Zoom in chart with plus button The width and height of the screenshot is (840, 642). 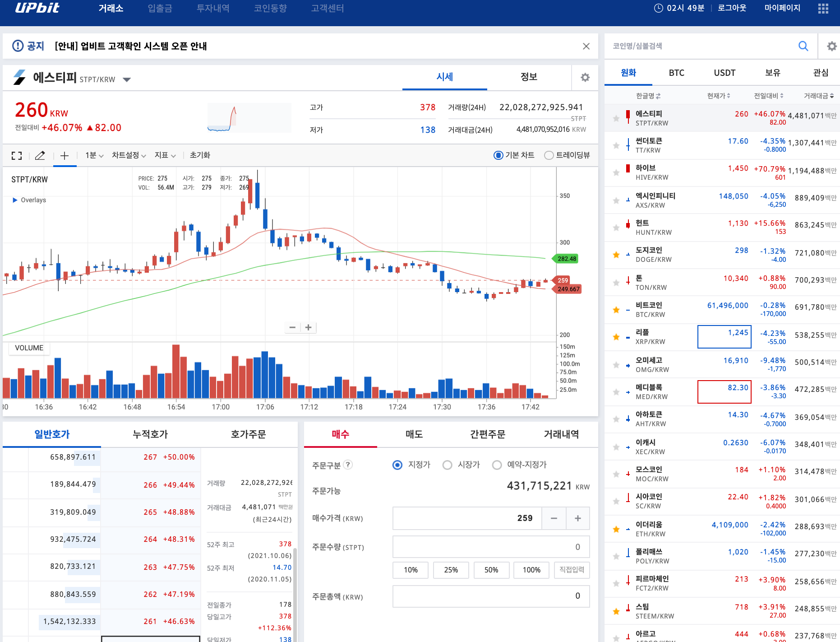pyautogui.click(x=309, y=327)
